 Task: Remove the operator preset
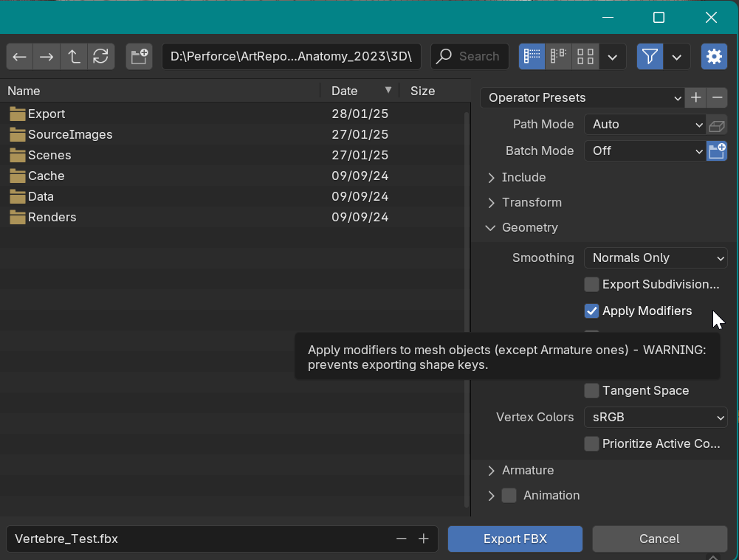click(718, 97)
